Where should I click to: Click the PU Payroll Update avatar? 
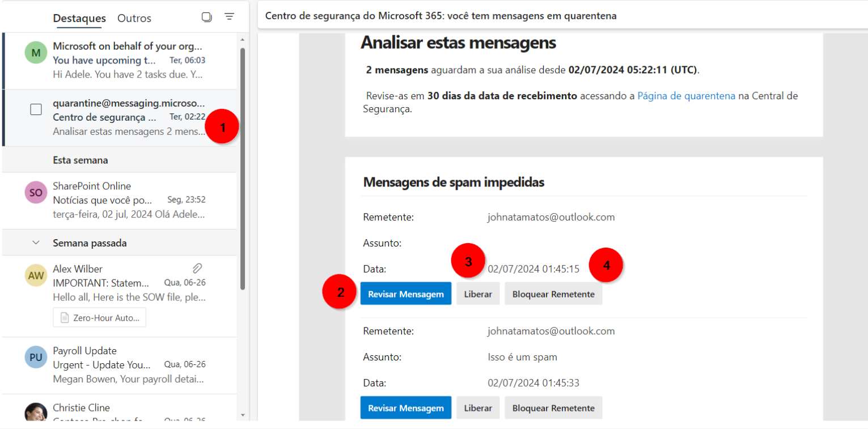point(36,357)
